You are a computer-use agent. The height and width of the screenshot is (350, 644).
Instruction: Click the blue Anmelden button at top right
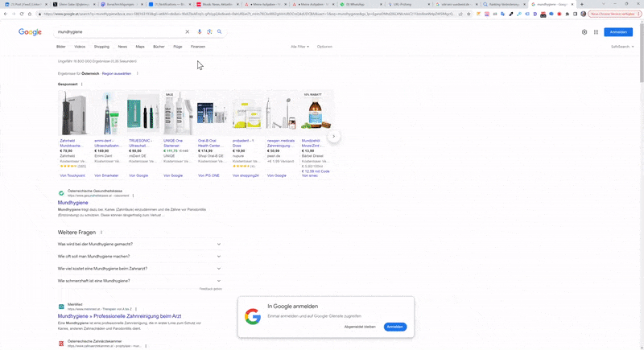pyautogui.click(x=618, y=32)
